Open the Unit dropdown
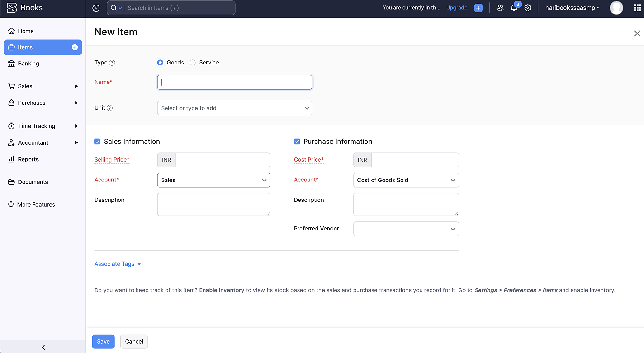644x353 pixels. pos(234,108)
